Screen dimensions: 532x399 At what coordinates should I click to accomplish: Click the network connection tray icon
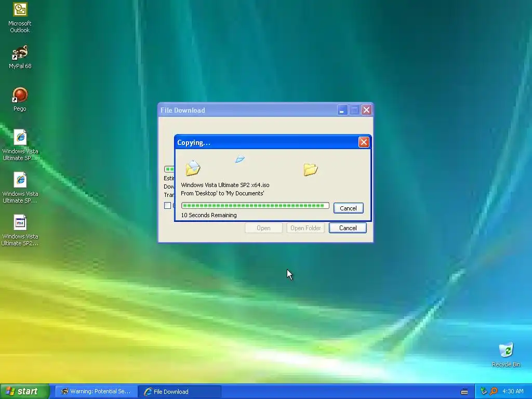tap(484, 391)
